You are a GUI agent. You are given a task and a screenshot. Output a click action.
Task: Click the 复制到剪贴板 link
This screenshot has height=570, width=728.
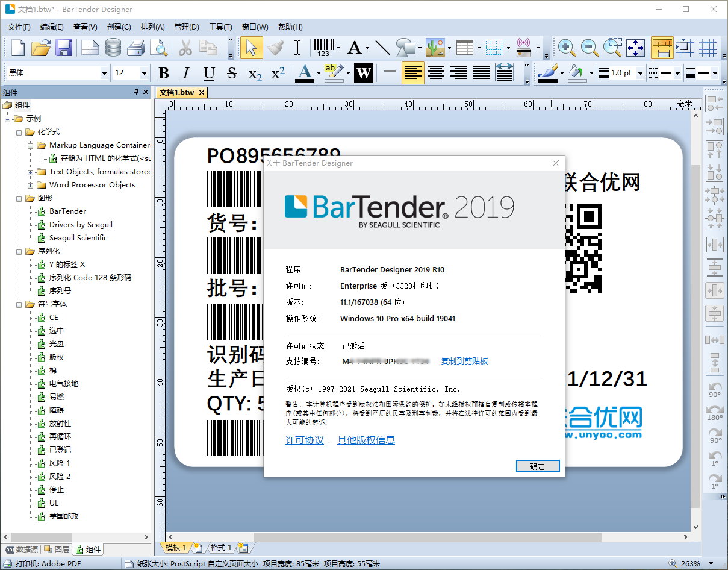pyautogui.click(x=464, y=362)
